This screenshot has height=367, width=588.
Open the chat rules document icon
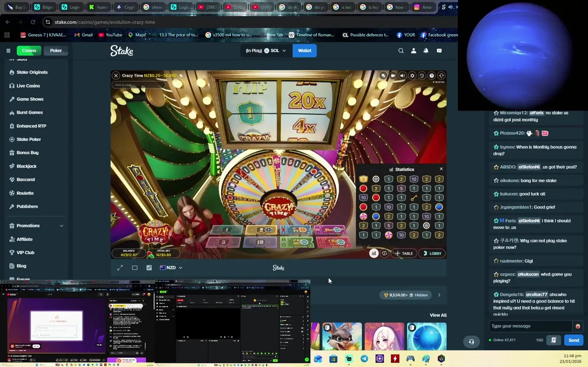[x=553, y=340]
